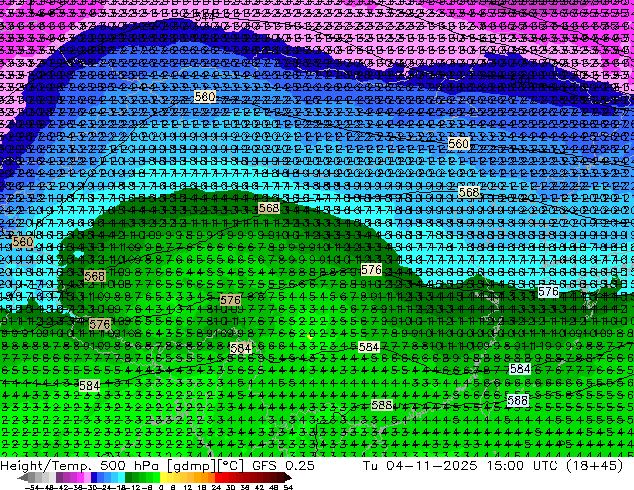Click the "[gdmp]" unit label
The image size is (634, 490).
191,466
